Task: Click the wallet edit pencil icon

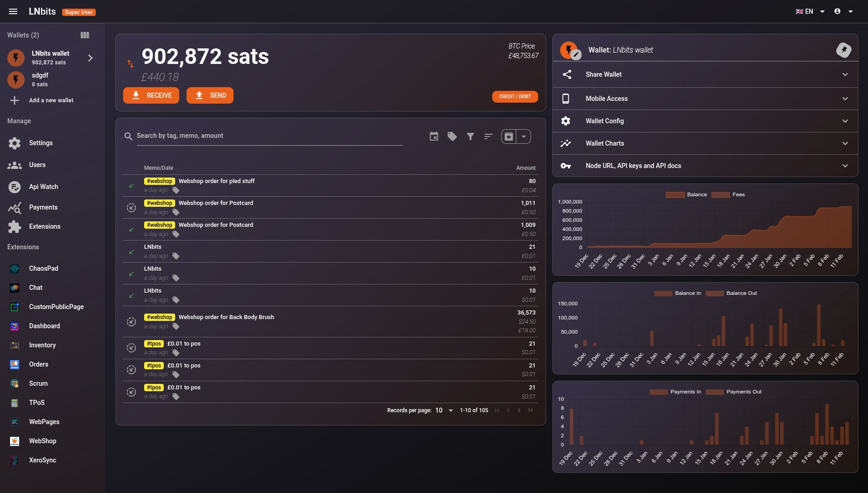Action: (577, 55)
